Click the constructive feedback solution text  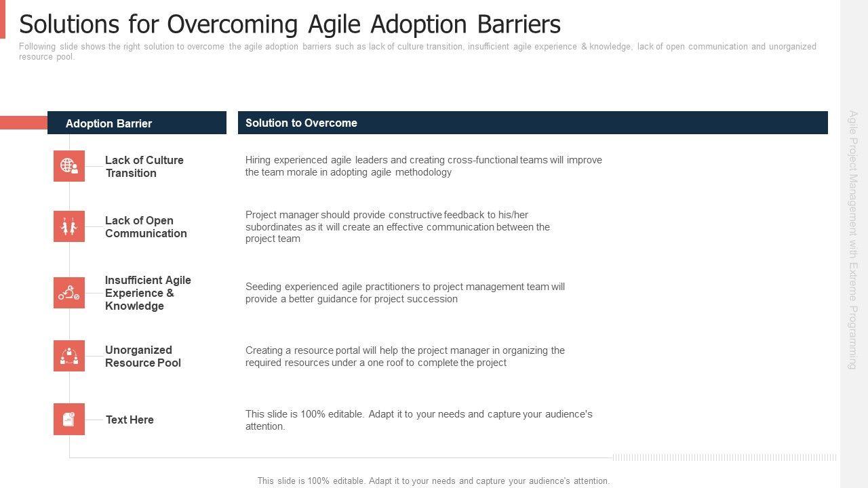tap(397, 226)
